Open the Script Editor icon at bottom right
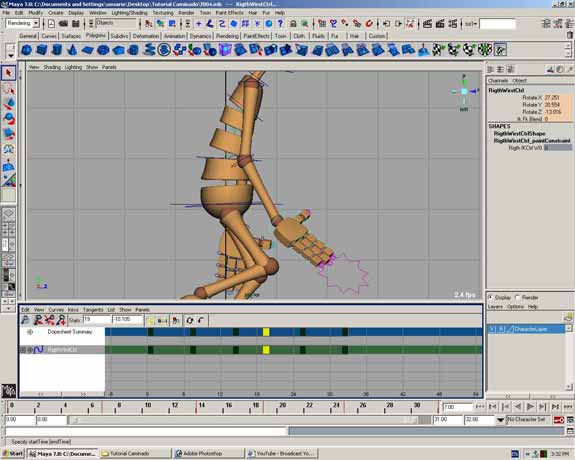575x460 pixels. point(570,431)
